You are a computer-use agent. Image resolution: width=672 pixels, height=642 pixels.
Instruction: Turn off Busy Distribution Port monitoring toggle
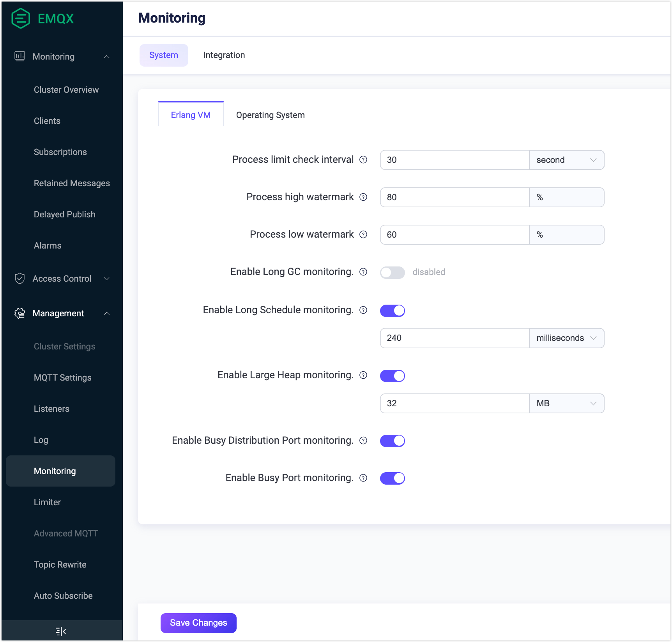point(392,441)
